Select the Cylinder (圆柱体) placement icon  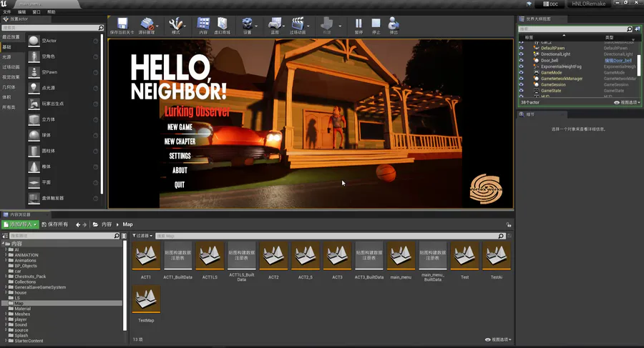34,151
